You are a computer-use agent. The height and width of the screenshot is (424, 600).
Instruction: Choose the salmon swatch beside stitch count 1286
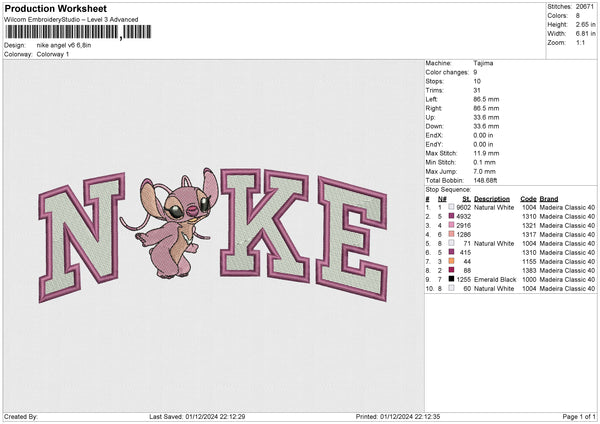pyautogui.click(x=452, y=234)
